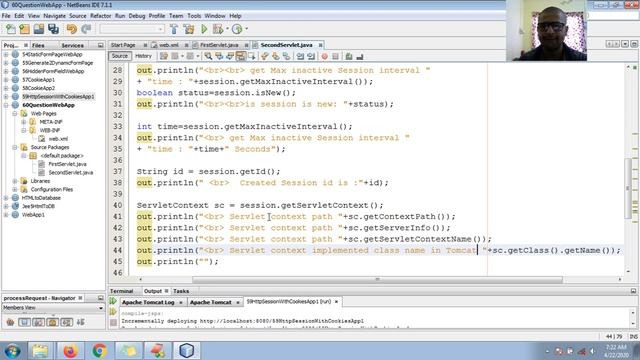Click the Shift Line Left icon
Screen dimensions: 640x360
pyautogui.click(x=300, y=56)
